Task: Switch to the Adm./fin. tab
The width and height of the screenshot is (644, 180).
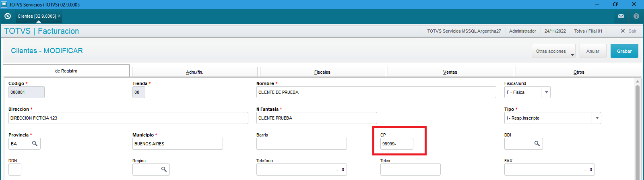Action: pyautogui.click(x=194, y=72)
